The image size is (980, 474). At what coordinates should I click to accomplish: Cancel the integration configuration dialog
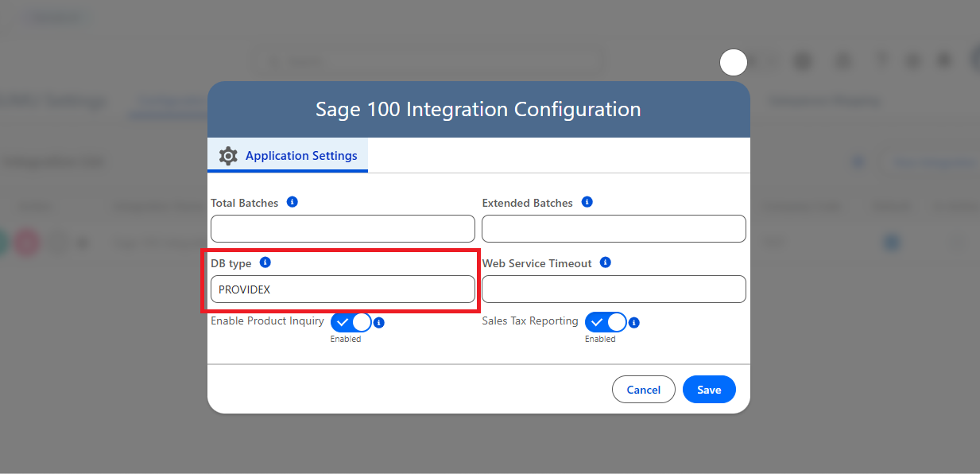[644, 390]
